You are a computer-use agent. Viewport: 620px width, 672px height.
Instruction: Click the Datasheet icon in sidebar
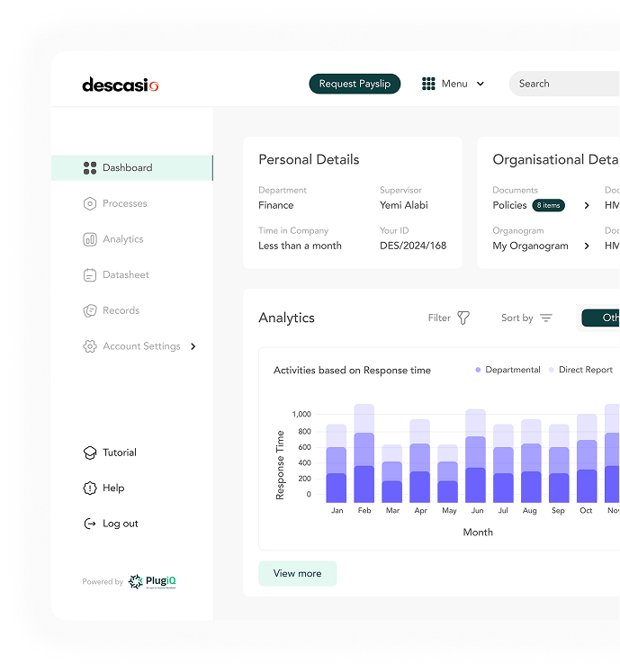coord(89,275)
